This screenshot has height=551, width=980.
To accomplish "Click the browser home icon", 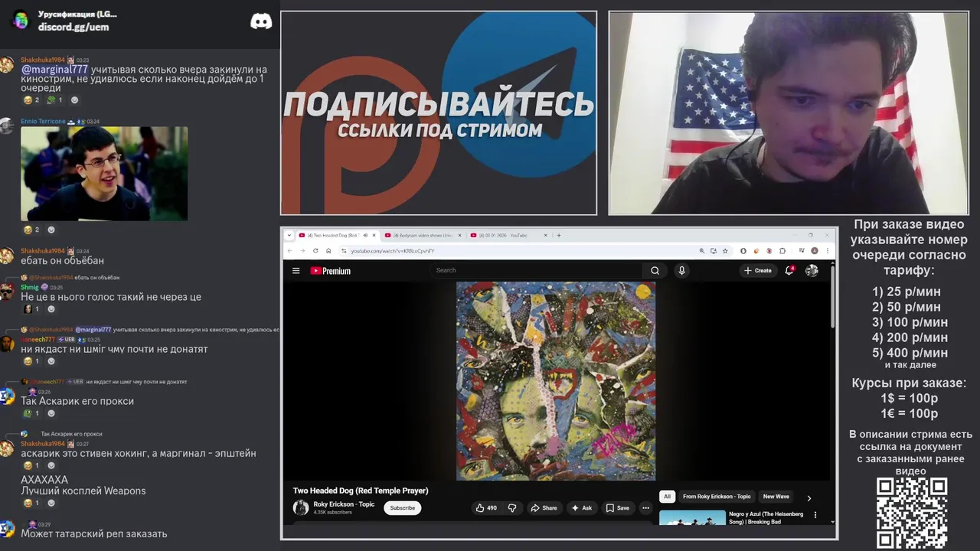I will [x=328, y=250].
